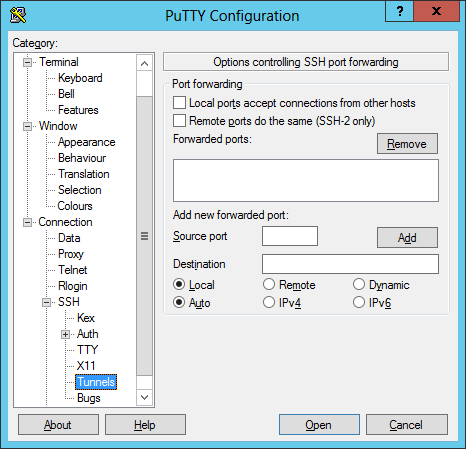Open the Connection category
This screenshot has width=466, height=449.
[65, 222]
